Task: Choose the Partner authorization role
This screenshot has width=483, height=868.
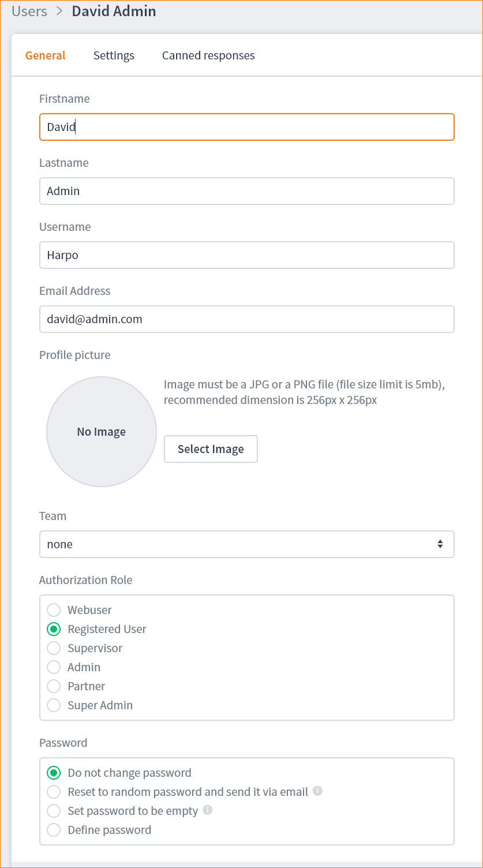Action: pyautogui.click(x=54, y=686)
